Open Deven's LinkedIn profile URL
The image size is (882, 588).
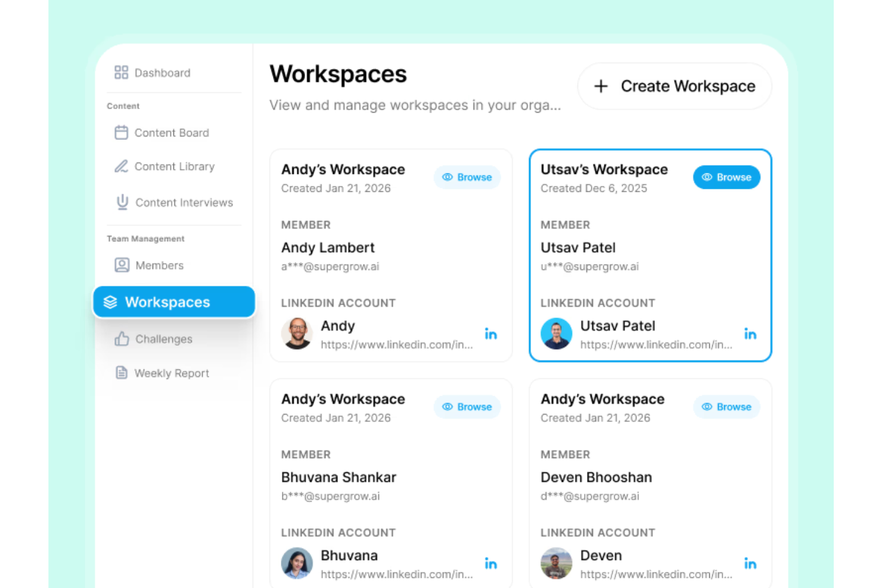tap(656, 574)
